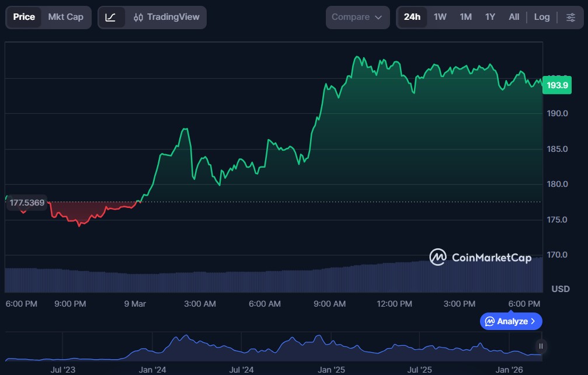The image size is (588, 375).
Task: Select the 177.5369 price marker label
Action: [27, 202]
